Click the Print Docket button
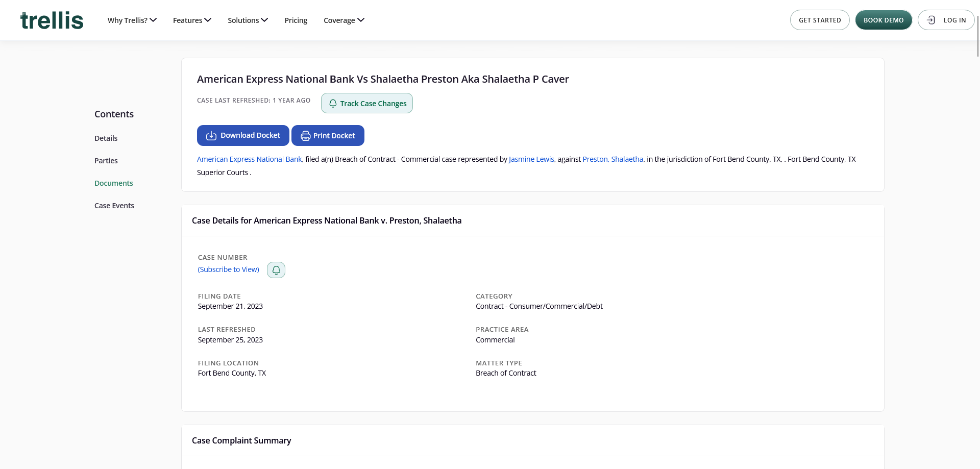The height and width of the screenshot is (469, 980). coord(328,135)
